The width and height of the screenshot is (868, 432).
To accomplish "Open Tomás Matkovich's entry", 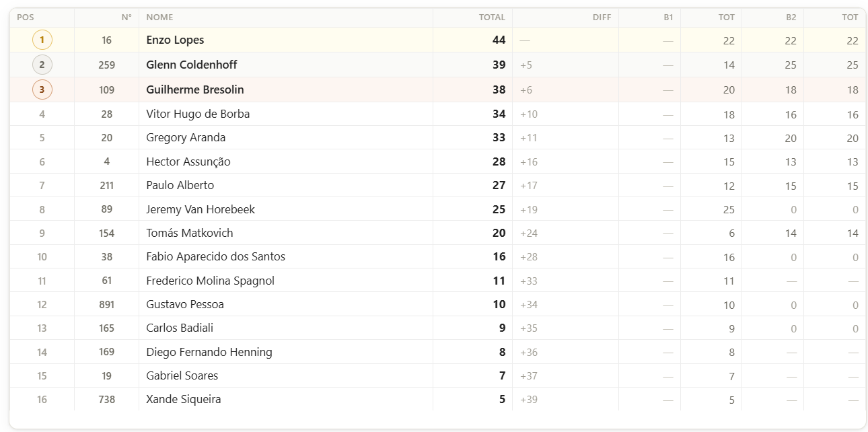I will 189,233.
